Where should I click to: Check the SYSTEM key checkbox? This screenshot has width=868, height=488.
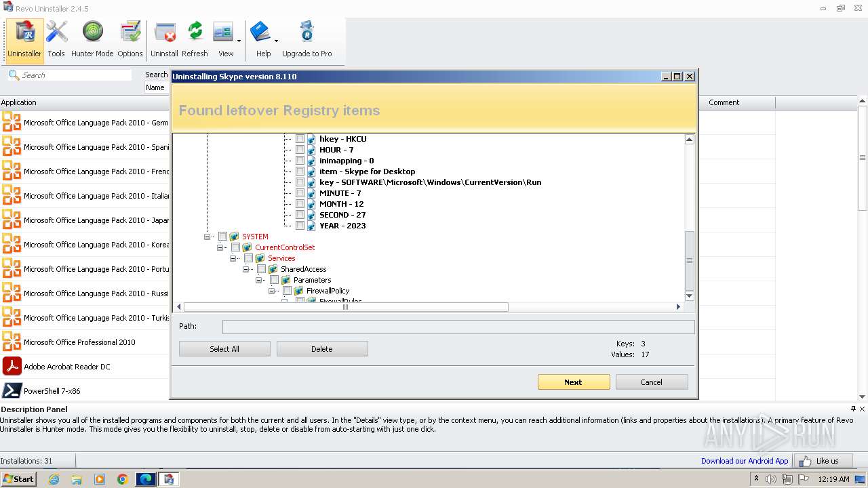coord(222,237)
